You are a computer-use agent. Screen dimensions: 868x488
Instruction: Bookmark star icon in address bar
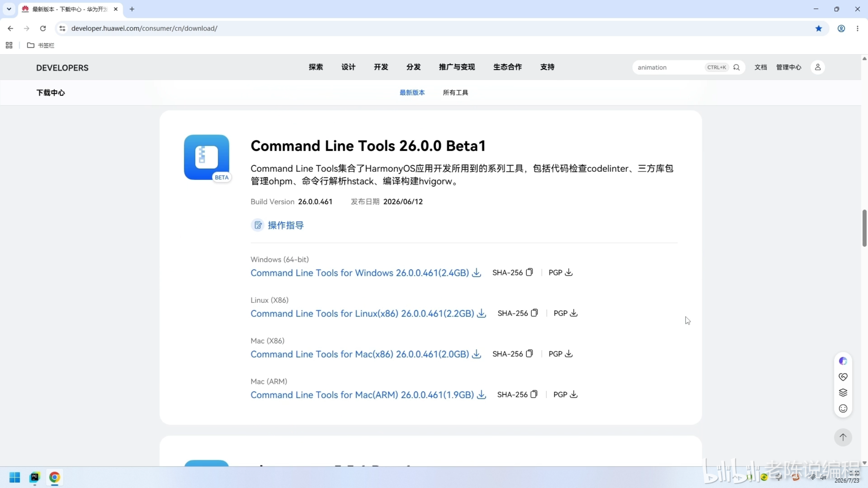coord(819,28)
